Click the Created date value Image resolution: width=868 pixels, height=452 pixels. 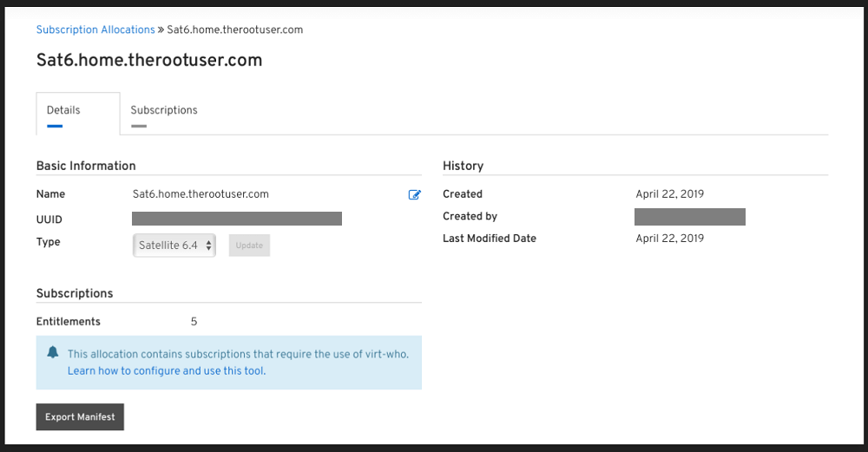click(669, 194)
